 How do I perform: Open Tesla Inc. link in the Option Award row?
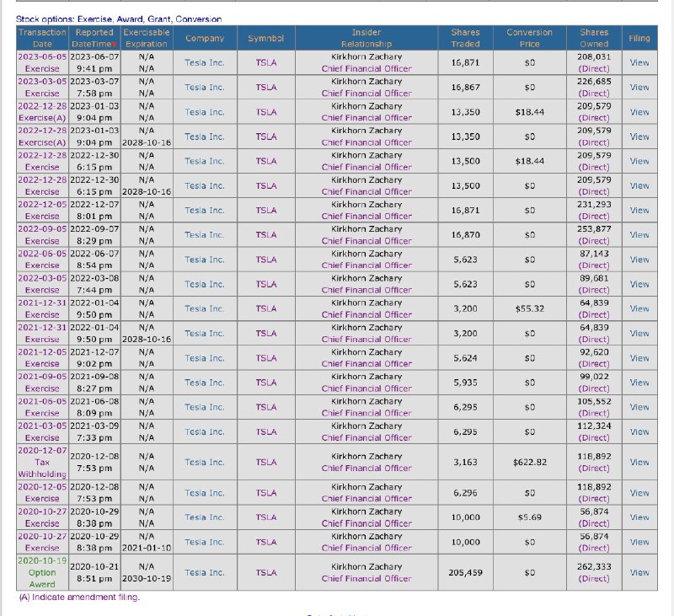[205, 572]
